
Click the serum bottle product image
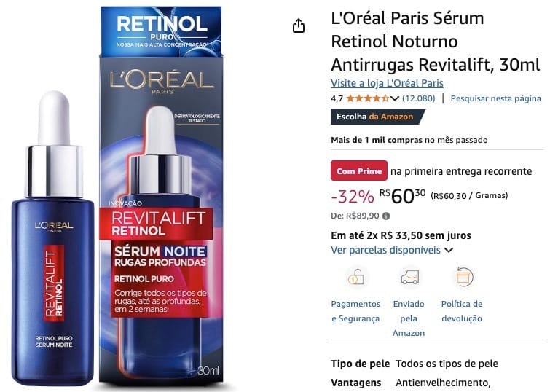[53, 238]
